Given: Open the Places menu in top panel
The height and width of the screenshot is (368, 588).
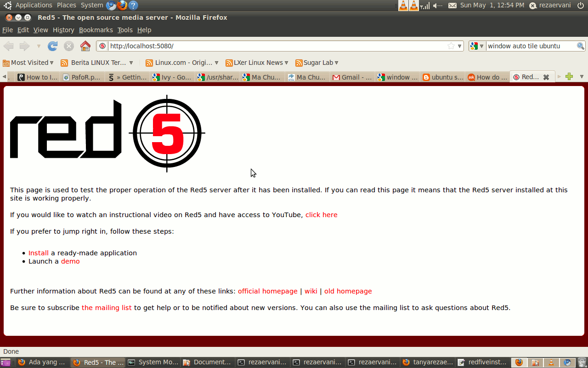Looking at the screenshot, I should [67, 5].
